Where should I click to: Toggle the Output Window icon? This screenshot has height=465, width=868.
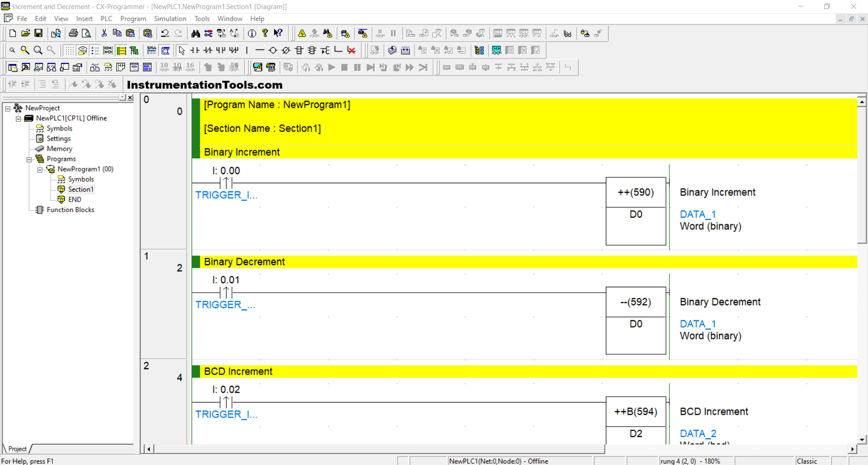(x=26, y=67)
